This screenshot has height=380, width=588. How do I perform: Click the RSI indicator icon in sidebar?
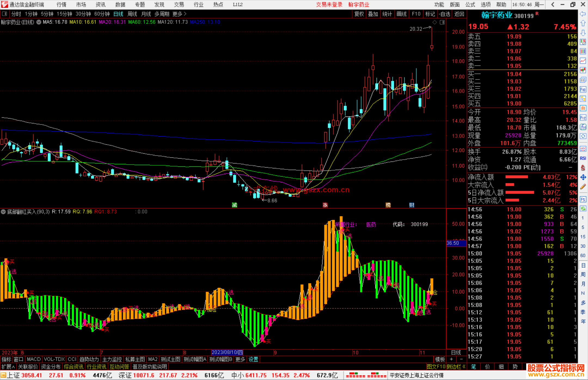point(583,158)
